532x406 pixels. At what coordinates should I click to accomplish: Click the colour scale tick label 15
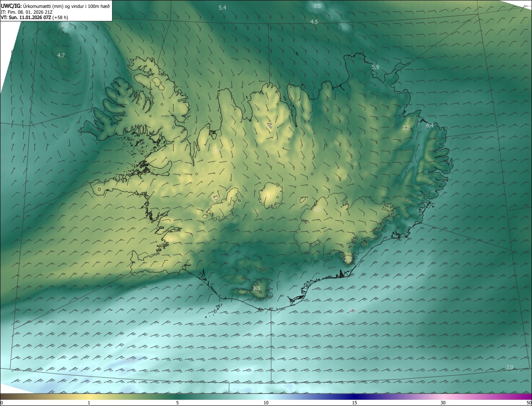click(355, 403)
